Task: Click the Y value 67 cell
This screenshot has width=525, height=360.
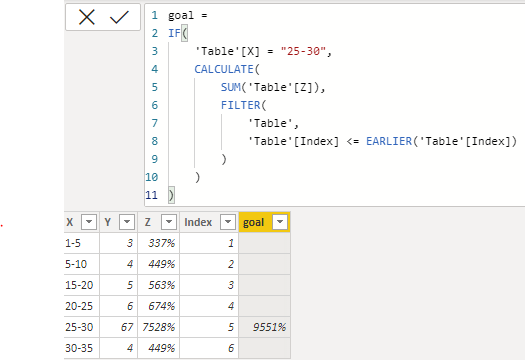Action: (x=119, y=327)
